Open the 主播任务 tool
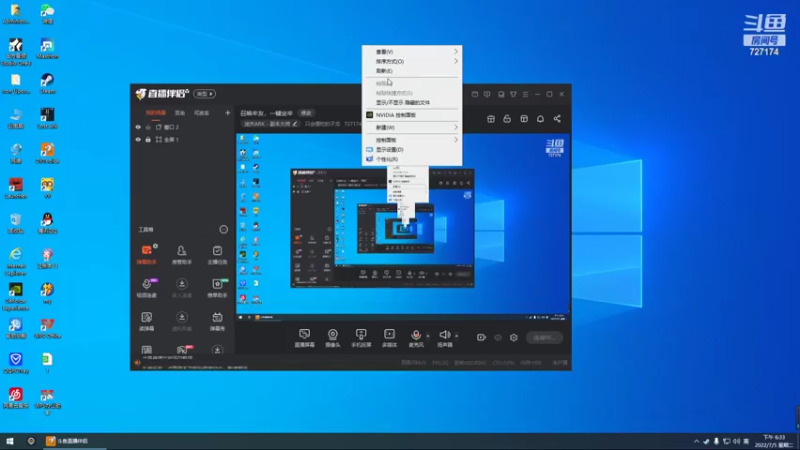 217,255
